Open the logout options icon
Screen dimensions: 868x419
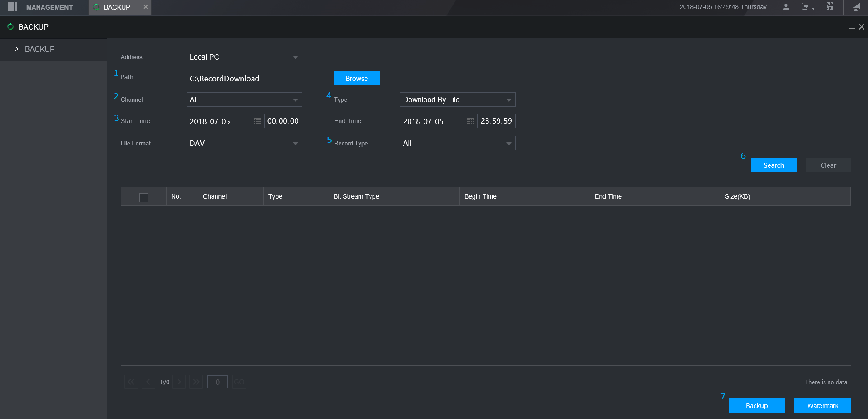pyautogui.click(x=806, y=7)
